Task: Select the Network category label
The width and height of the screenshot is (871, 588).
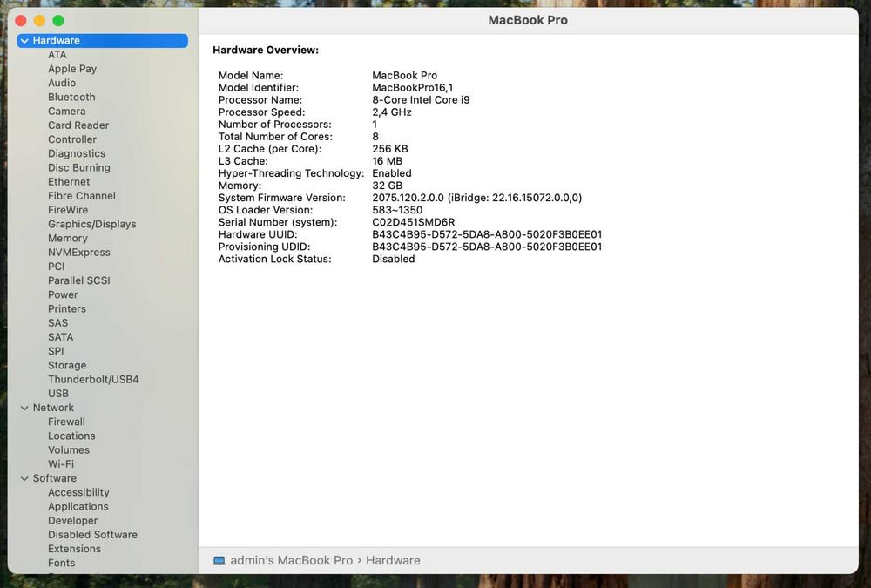Action: (53, 408)
